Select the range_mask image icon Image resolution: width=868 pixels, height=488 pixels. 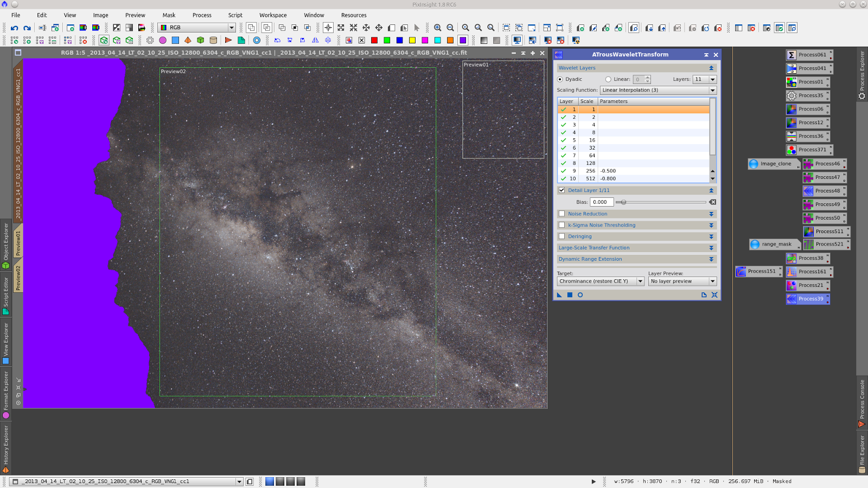[x=775, y=244]
